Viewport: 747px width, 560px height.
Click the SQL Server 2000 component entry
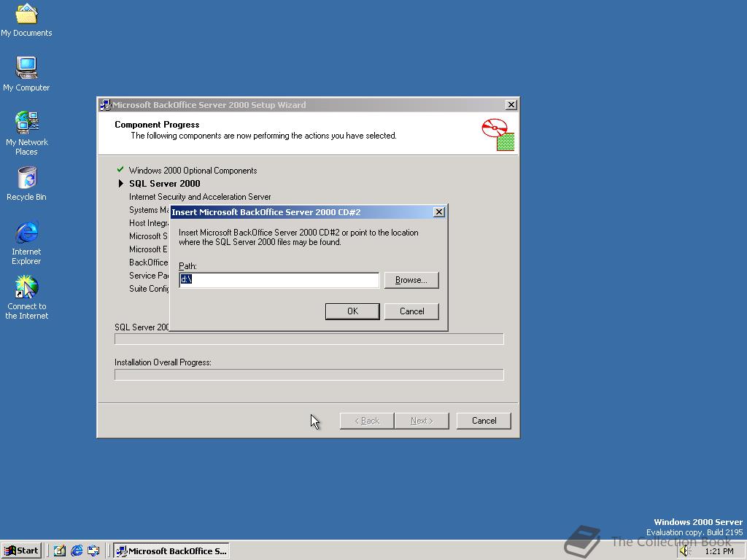click(164, 183)
